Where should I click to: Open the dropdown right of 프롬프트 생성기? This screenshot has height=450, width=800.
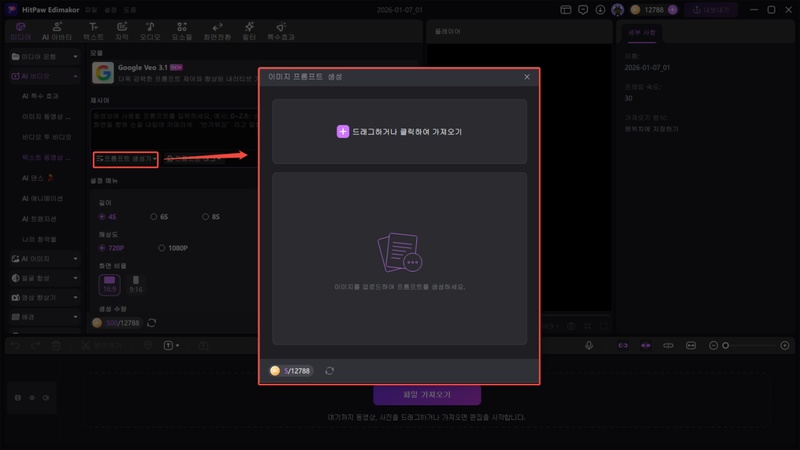coord(194,159)
